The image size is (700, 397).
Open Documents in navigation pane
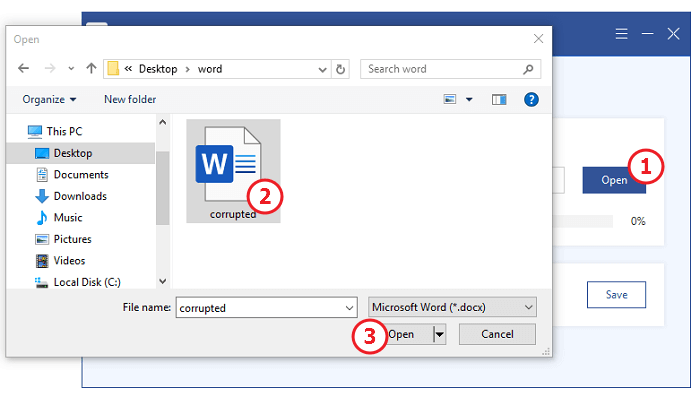pos(81,175)
